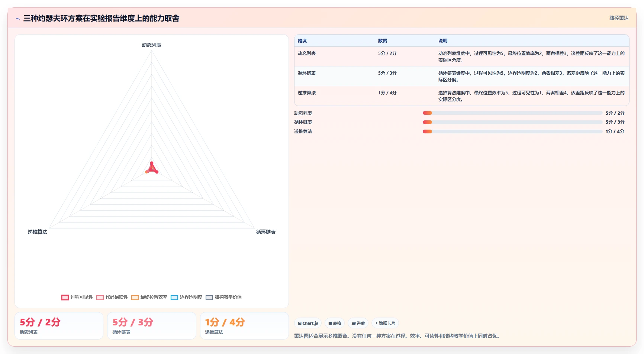The width and height of the screenshot is (644, 354).
Task: Click the 循环链表 progress bar
Action: click(512, 122)
